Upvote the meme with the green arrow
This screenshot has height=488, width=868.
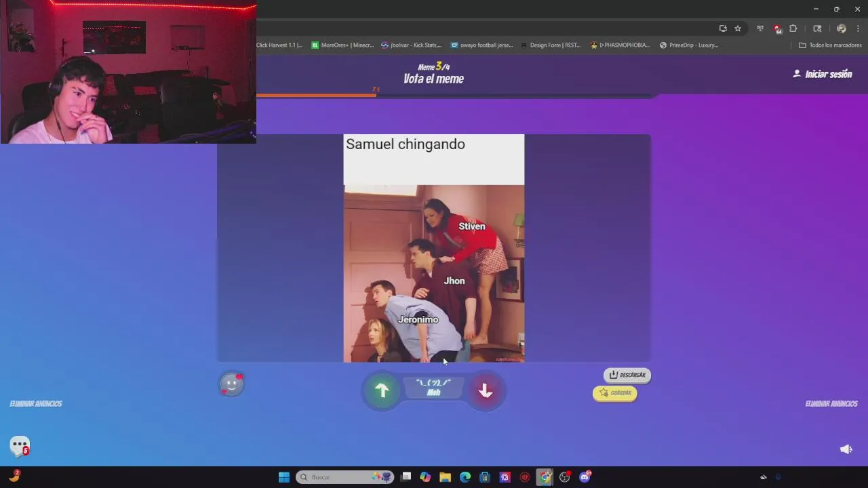[382, 390]
